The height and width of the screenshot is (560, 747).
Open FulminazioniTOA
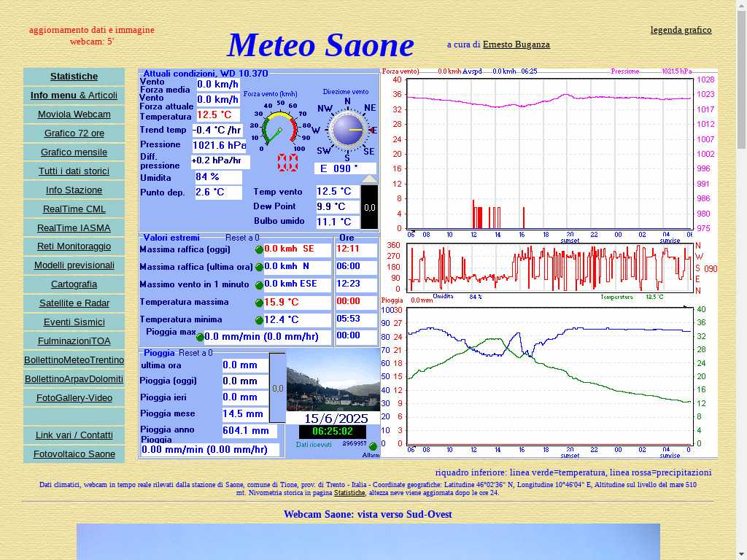click(74, 341)
